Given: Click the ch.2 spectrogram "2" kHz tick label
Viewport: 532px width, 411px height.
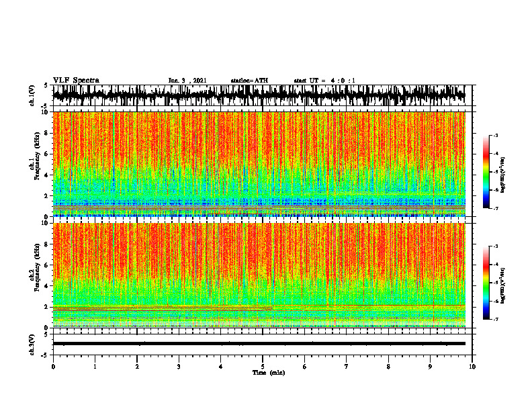Looking at the screenshot, I should coord(47,307).
